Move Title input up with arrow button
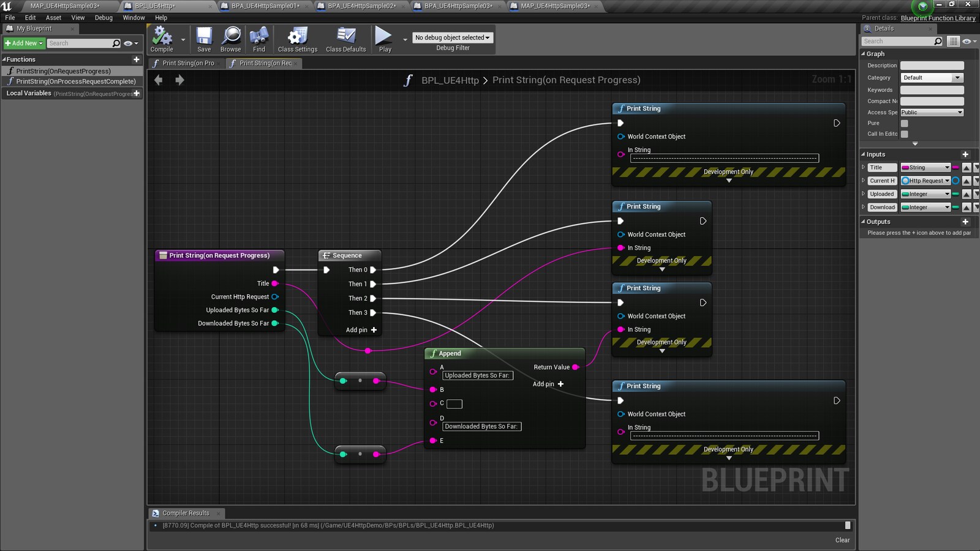The height and width of the screenshot is (551, 980). pos(967,167)
